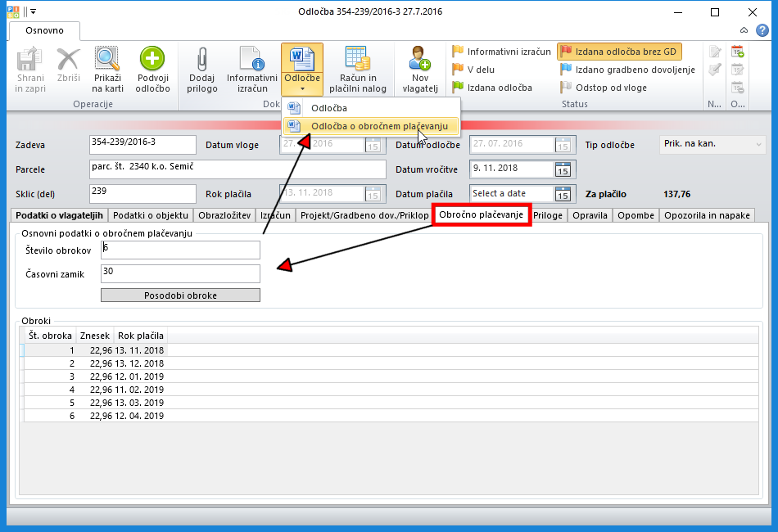Open calendar picker for Datum vročitve
This screenshot has height=532, width=778.
coord(563,169)
